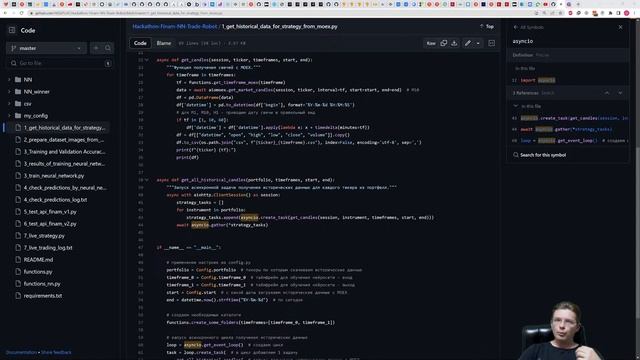The image size is (640, 360).
Task: Go back to All Symbols
Action: click(x=529, y=27)
